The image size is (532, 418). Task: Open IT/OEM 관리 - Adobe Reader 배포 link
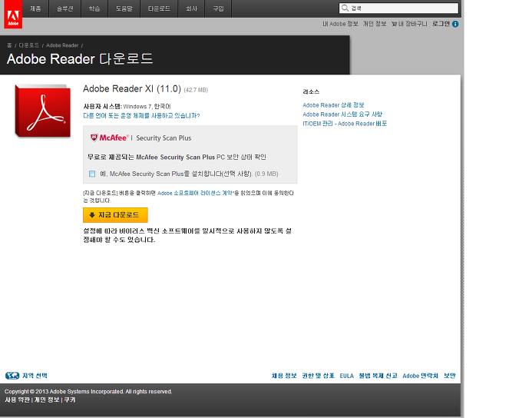point(345,124)
